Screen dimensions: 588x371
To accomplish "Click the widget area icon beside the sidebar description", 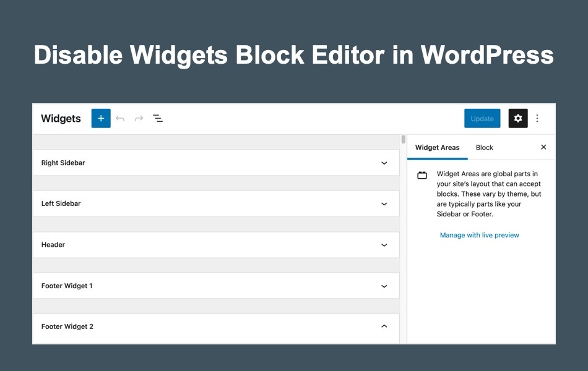I will [422, 175].
